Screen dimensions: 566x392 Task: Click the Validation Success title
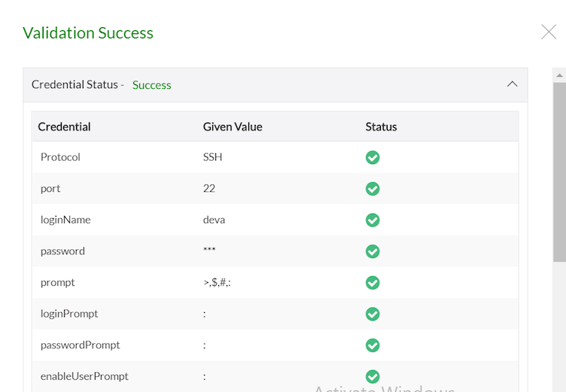click(x=88, y=33)
